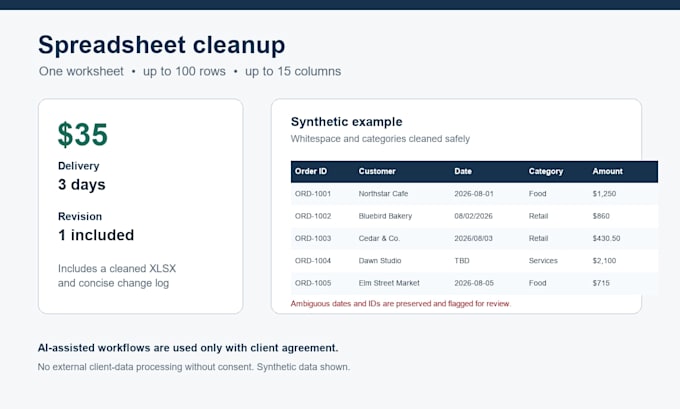Select amount cell $860
The image size is (680, 409).
(601, 216)
